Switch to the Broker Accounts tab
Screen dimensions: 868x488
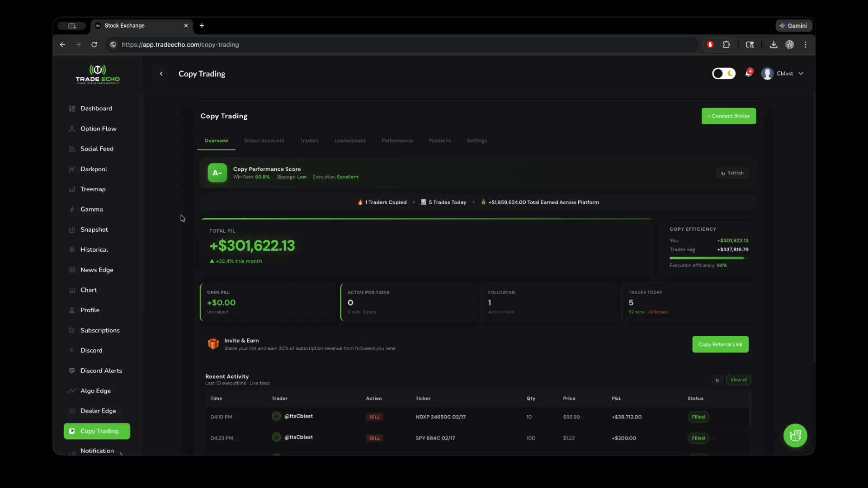[264, 141]
